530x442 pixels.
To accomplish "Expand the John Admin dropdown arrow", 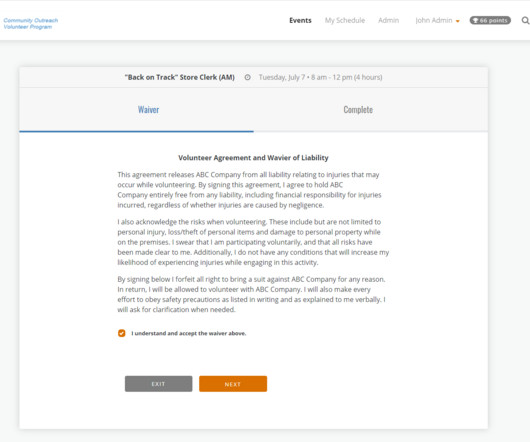I will [x=458, y=21].
